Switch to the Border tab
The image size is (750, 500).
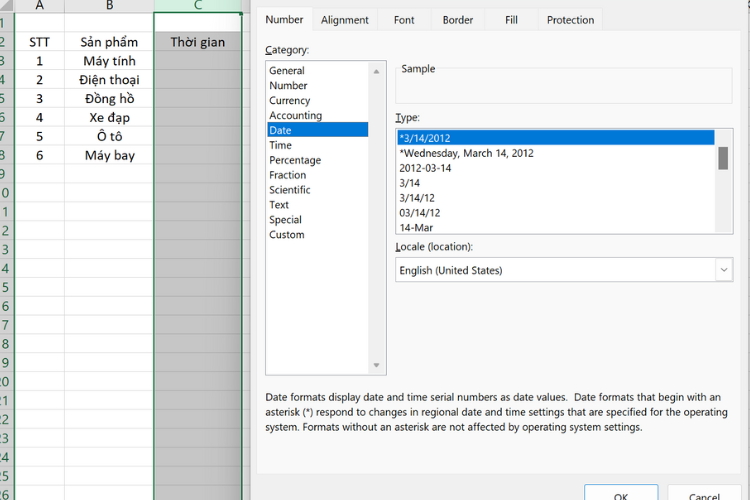click(x=458, y=20)
